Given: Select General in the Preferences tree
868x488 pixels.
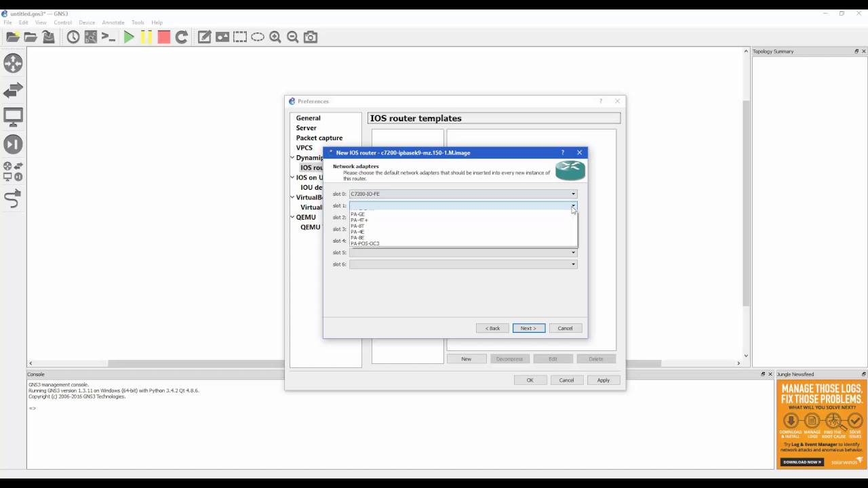Looking at the screenshot, I should click(308, 118).
